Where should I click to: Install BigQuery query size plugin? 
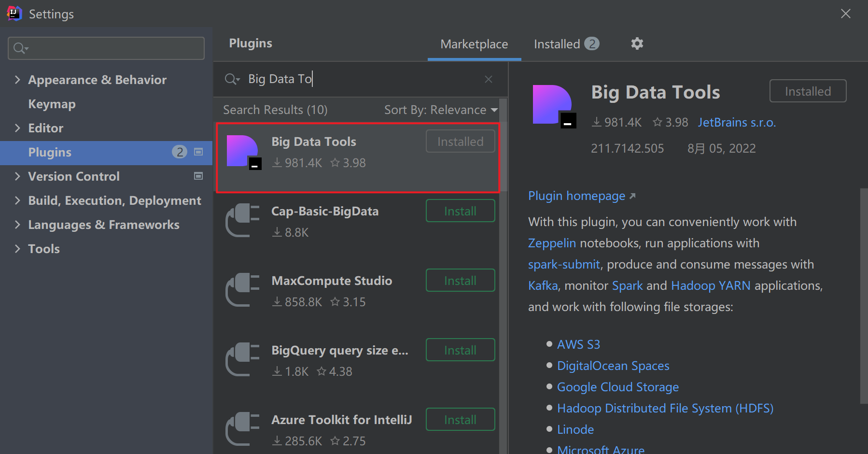tap(461, 350)
